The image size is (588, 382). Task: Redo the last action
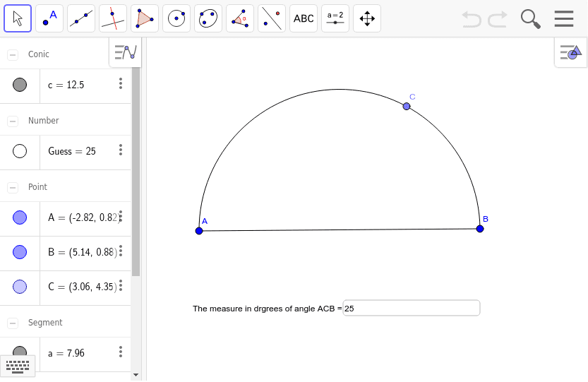click(498, 19)
